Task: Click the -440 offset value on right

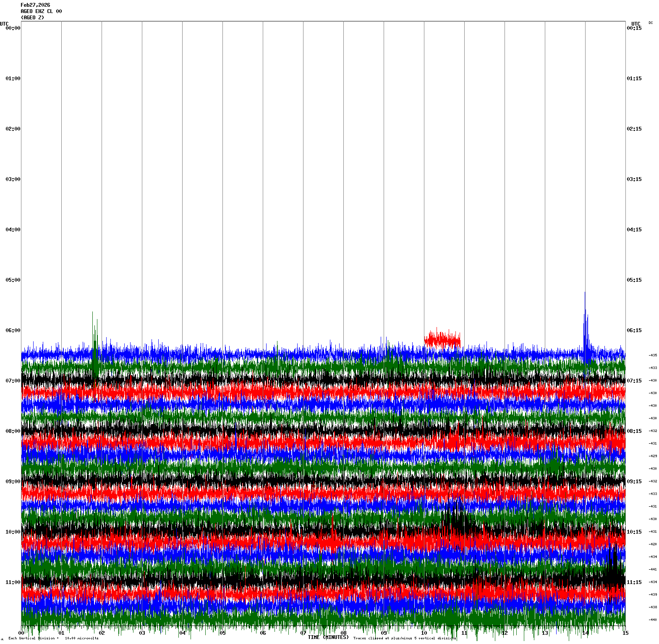Action: tap(653, 620)
